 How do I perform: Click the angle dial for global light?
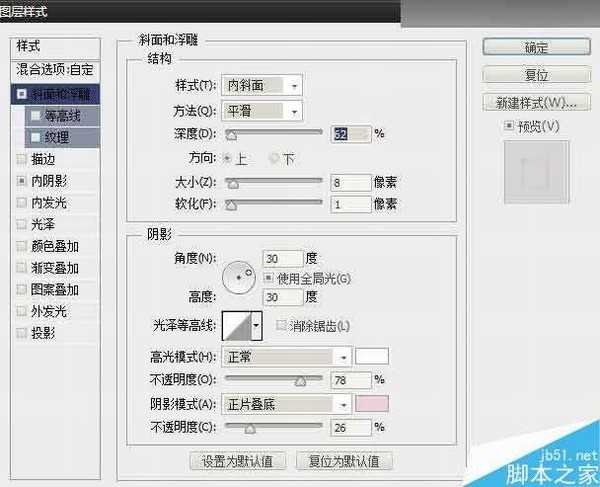(240, 277)
